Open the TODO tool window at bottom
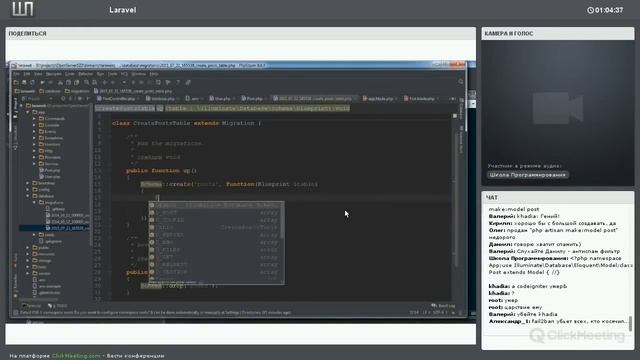This screenshot has height=360, width=640. [58, 306]
